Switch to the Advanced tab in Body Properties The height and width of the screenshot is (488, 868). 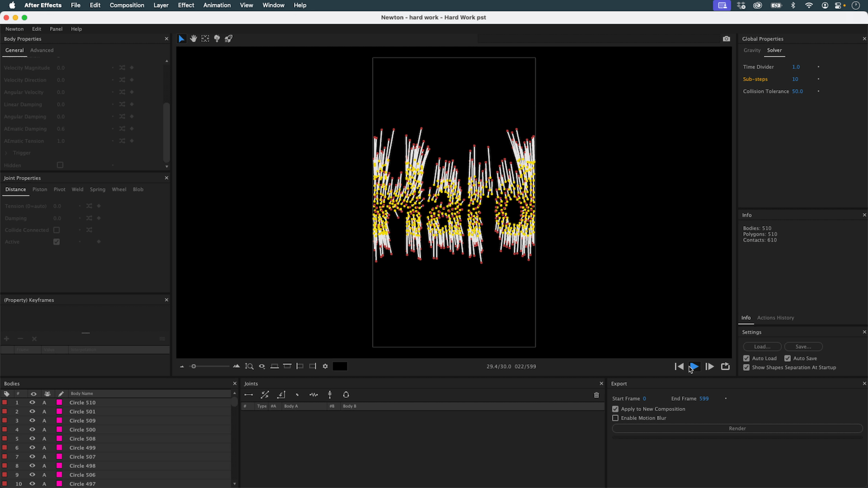click(x=42, y=50)
